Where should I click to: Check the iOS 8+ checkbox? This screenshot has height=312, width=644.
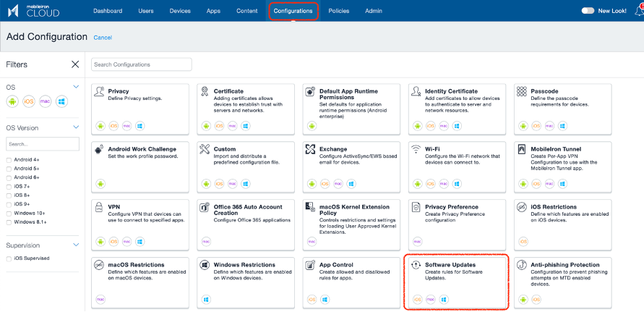9,195
